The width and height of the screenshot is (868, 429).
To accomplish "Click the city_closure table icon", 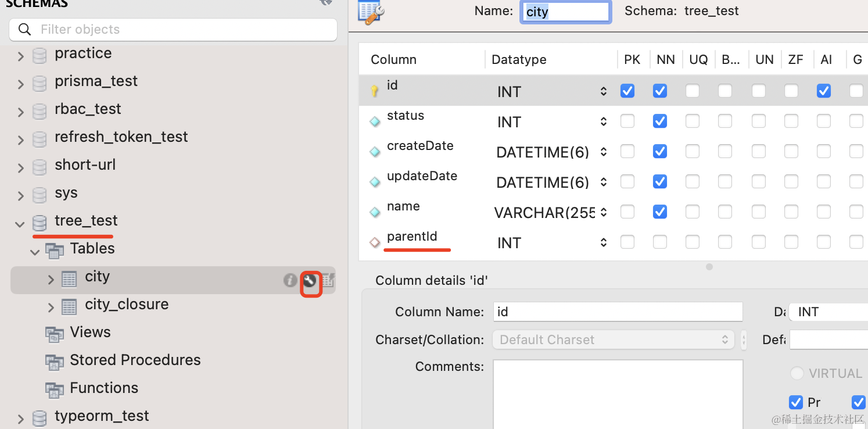I will tap(69, 306).
